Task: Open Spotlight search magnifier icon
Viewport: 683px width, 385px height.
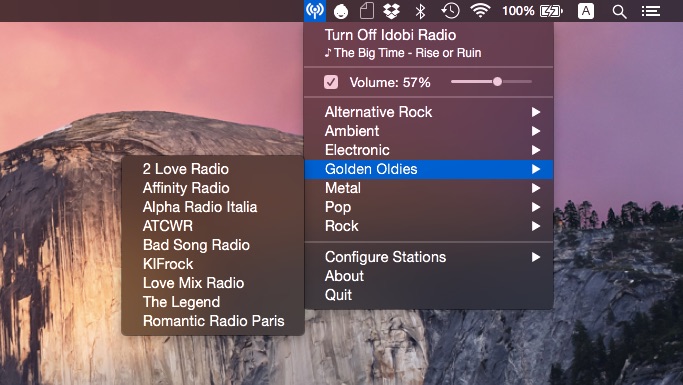Action: (619, 12)
